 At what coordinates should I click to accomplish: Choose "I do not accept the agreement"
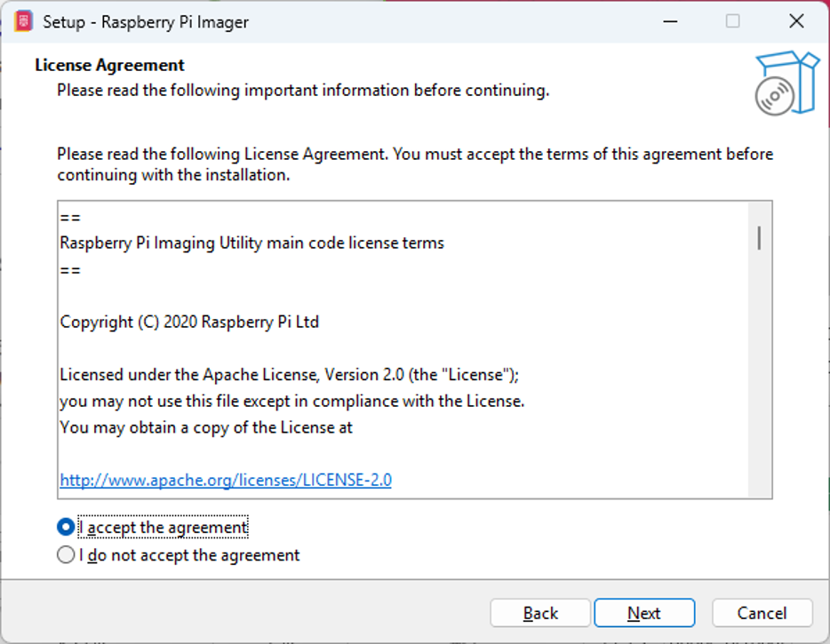pos(66,554)
